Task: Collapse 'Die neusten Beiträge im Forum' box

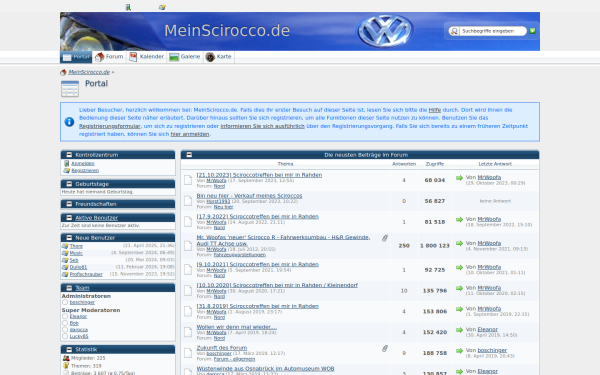Action: [x=189, y=155]
